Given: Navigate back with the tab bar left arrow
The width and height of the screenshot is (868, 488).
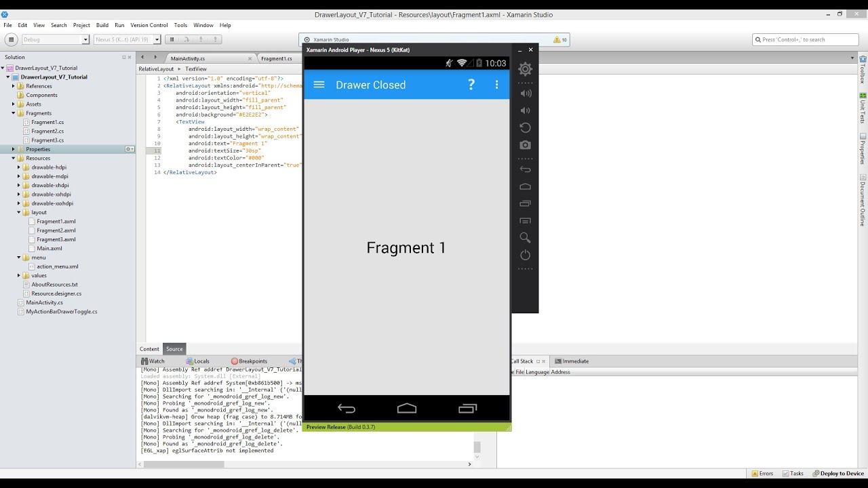Looking at the screenshot, I should (142, 58).
